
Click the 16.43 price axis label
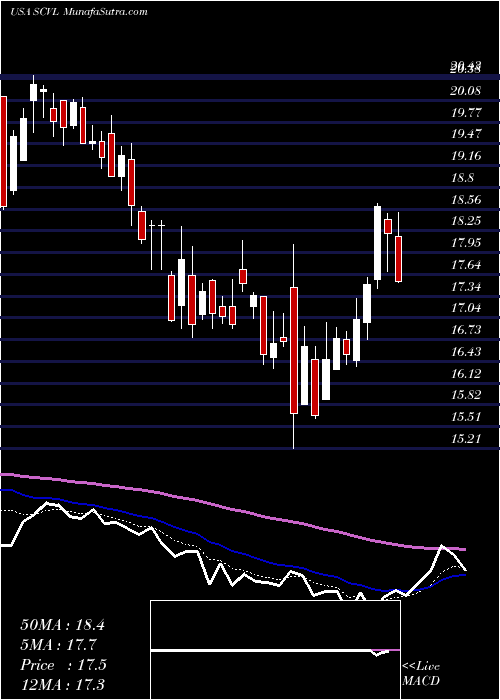coord(466,352)
